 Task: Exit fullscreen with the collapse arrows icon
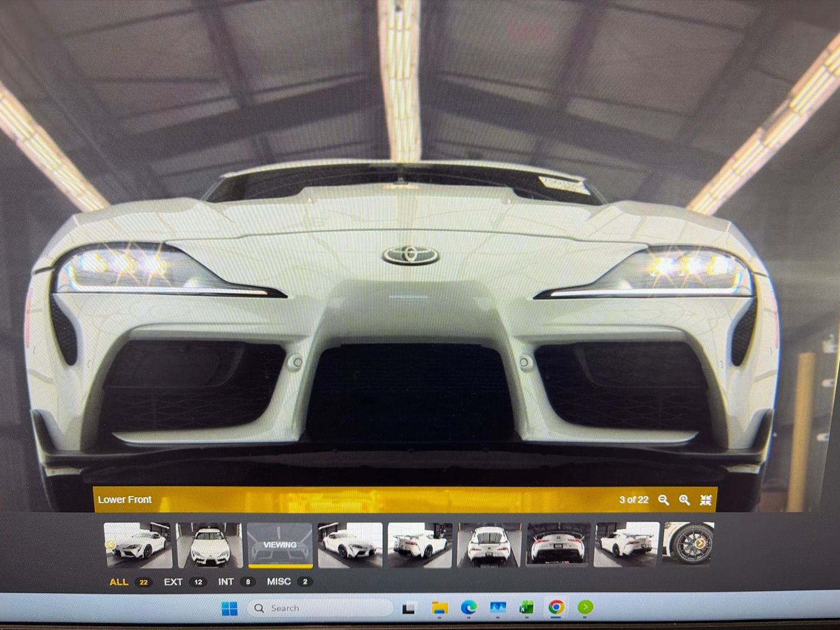point(706,500)
